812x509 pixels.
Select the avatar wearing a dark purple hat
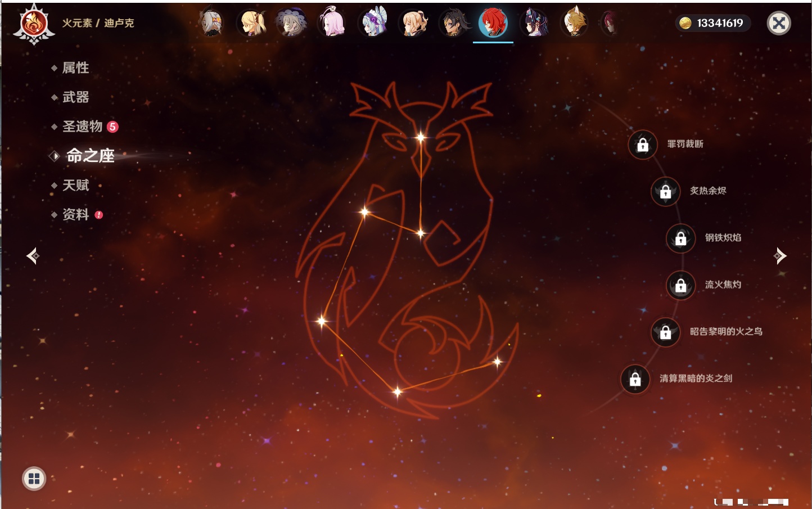(292, 23)
